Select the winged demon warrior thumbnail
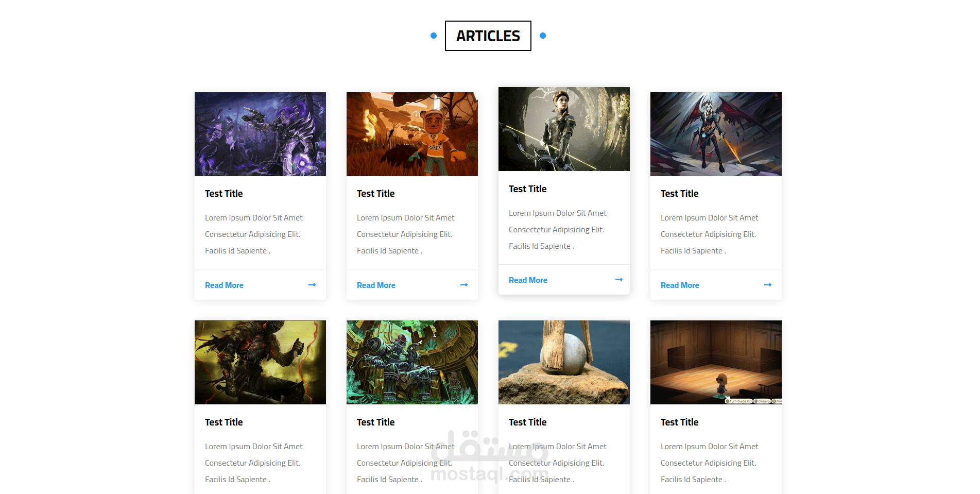 [x=716, y=134]
